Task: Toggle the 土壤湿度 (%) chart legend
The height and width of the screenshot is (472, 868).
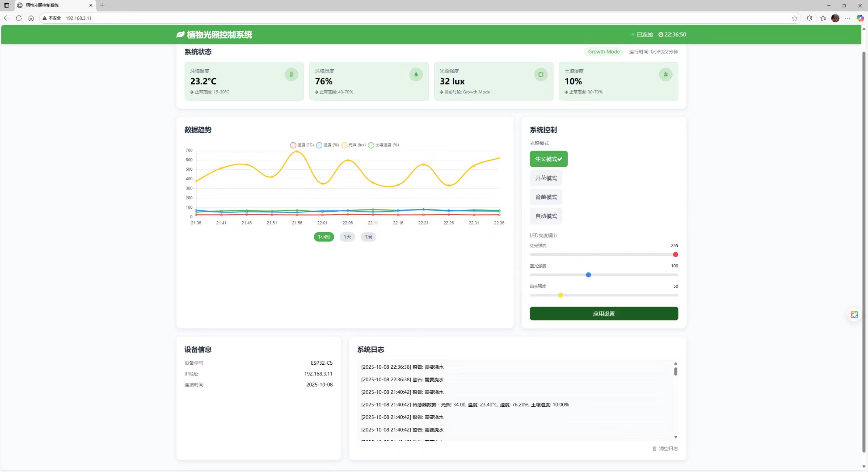Action: (383, 145)
